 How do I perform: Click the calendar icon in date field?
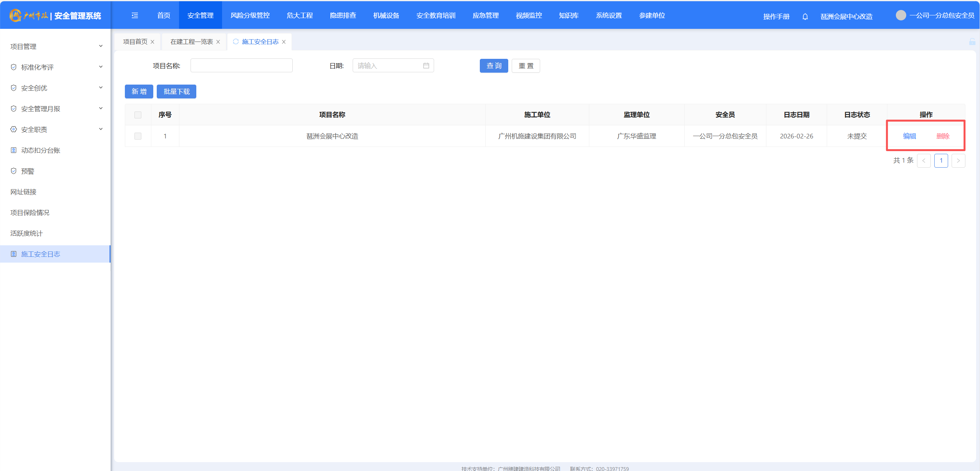(426, 66)
